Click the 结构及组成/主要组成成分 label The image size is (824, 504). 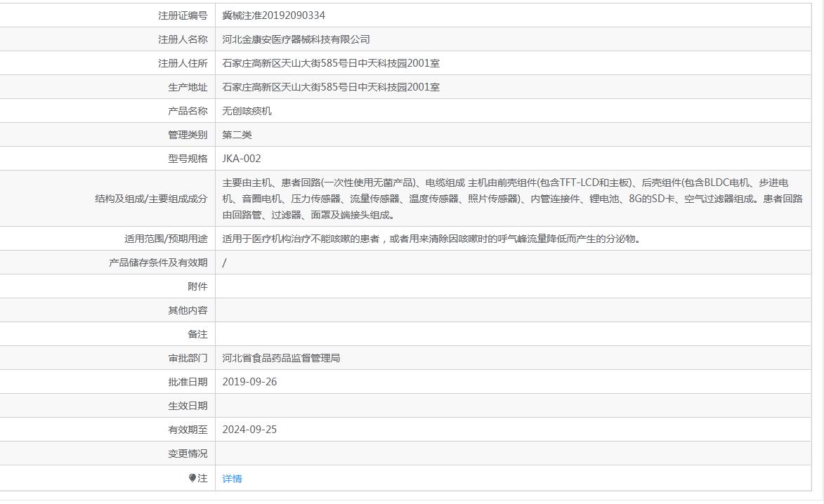pyautogui.click(x=151, y=199)
